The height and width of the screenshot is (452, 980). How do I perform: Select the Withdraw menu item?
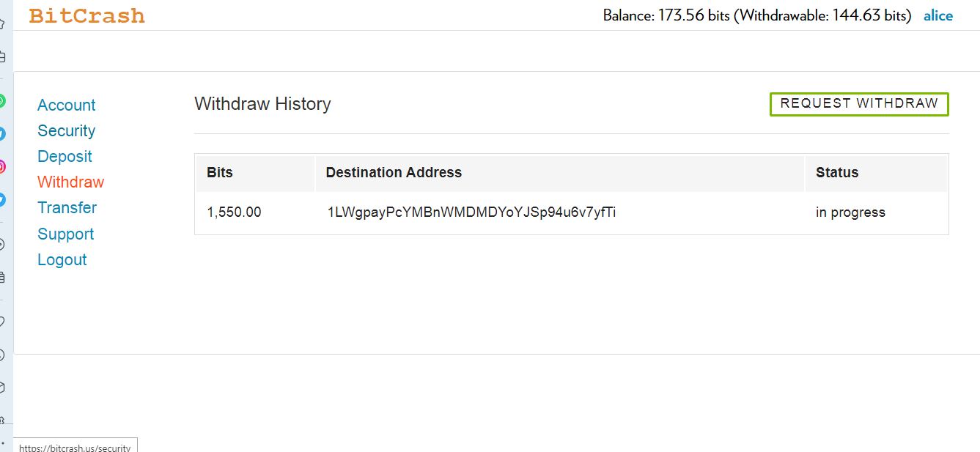tap(71, 182)
